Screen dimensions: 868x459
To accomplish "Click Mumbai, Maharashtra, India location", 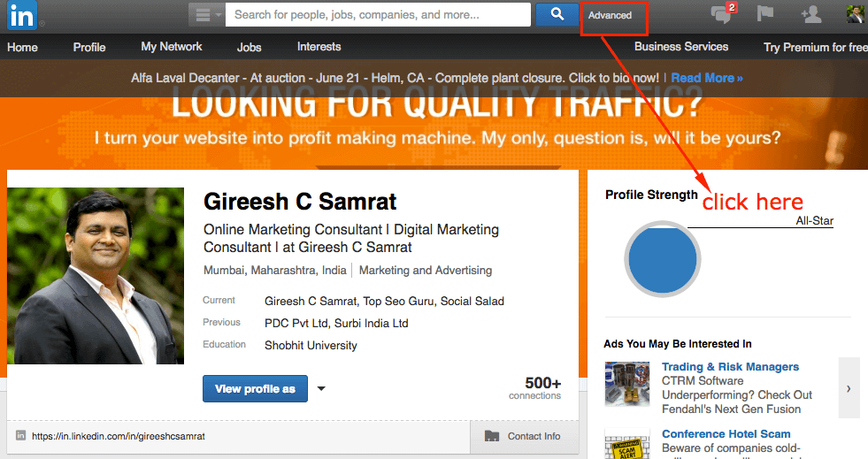I will point(274,271).
